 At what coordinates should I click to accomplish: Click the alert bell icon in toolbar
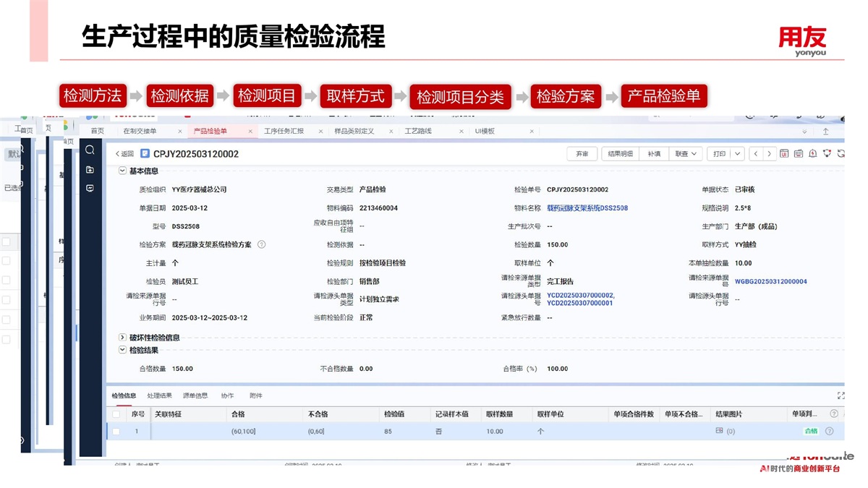coord(813,154)
